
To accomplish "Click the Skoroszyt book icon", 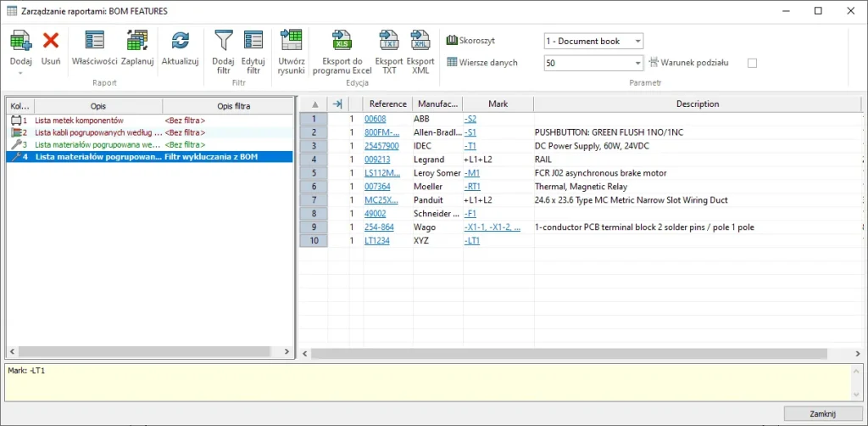I will tap(452, 41).
